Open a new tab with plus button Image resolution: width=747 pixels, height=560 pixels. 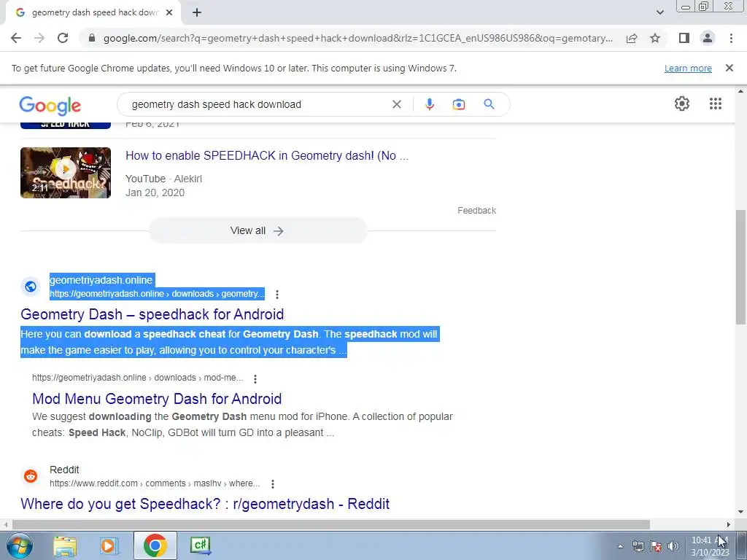click(x=197, y=12)
